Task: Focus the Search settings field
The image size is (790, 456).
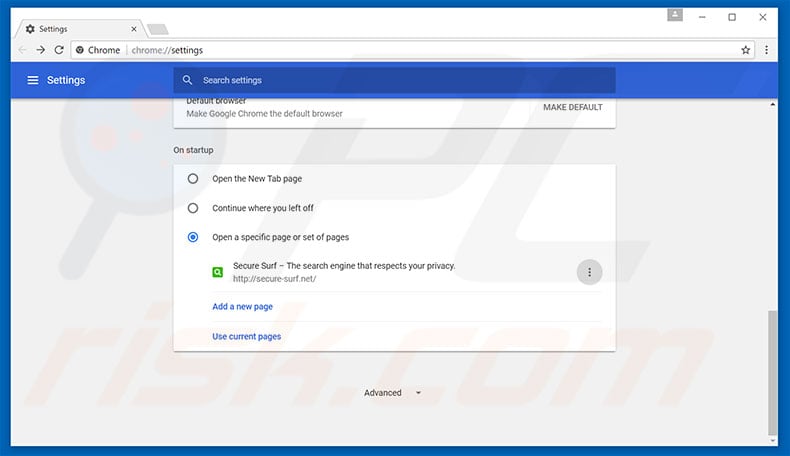Action: (x=394, y=80)
